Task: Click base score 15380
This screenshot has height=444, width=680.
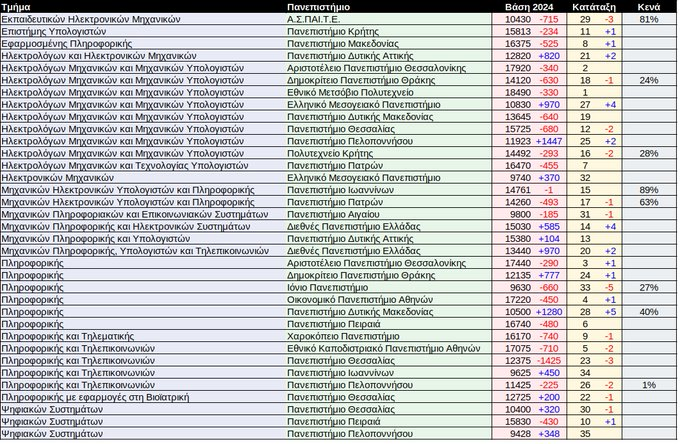Action: click(518, 238)
